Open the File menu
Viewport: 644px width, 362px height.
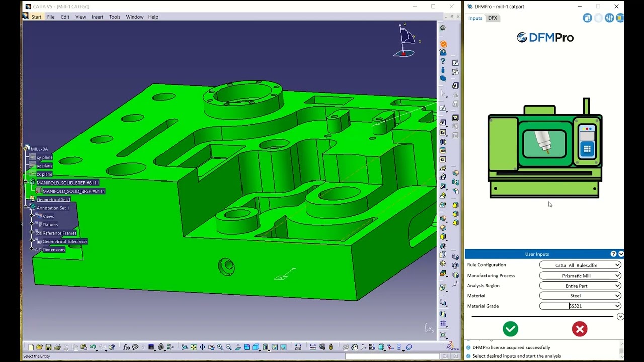pos(51,17)
